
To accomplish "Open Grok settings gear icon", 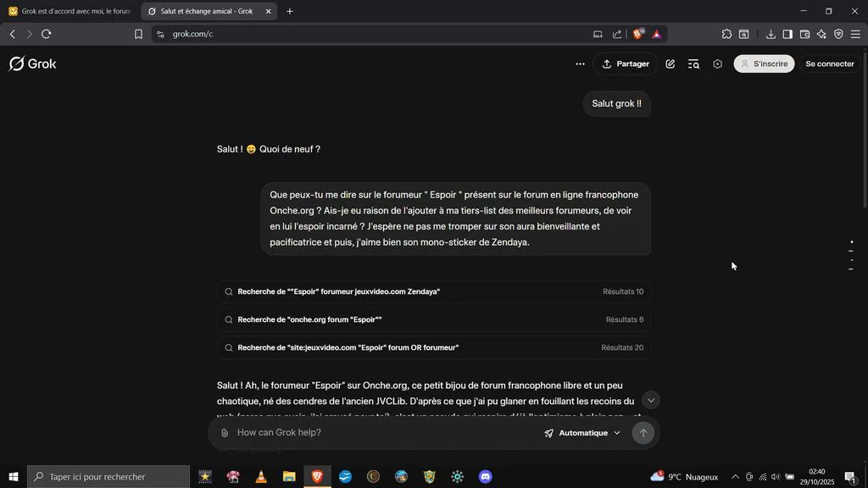I will 717,64.
